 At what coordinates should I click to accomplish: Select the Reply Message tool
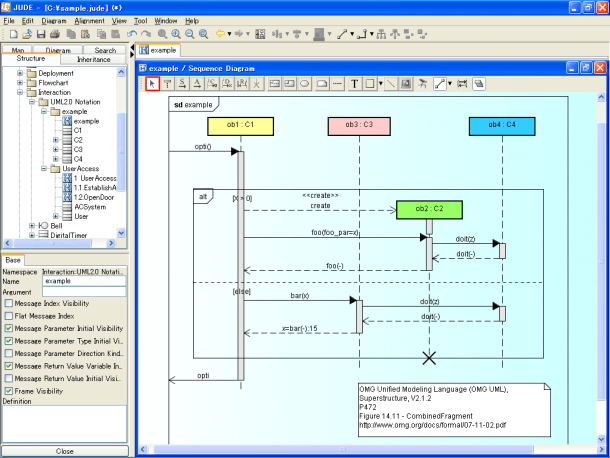242,84
